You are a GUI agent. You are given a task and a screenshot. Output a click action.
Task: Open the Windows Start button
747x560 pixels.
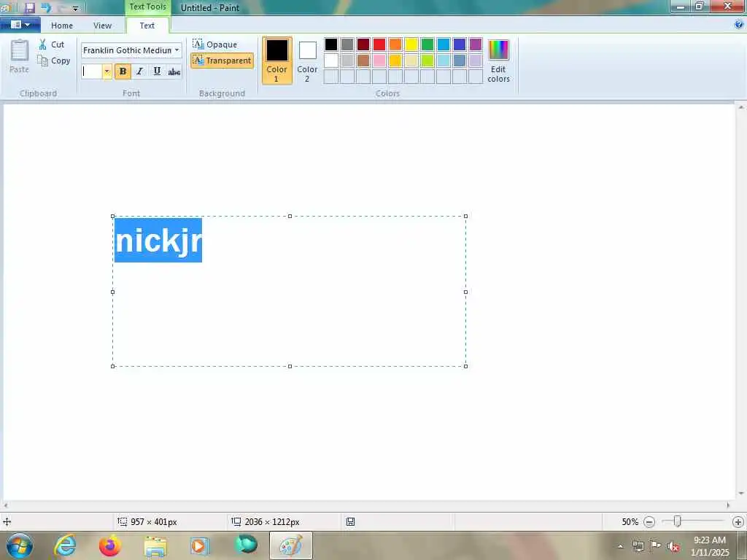pyautogui.click(x=20, y=545)
